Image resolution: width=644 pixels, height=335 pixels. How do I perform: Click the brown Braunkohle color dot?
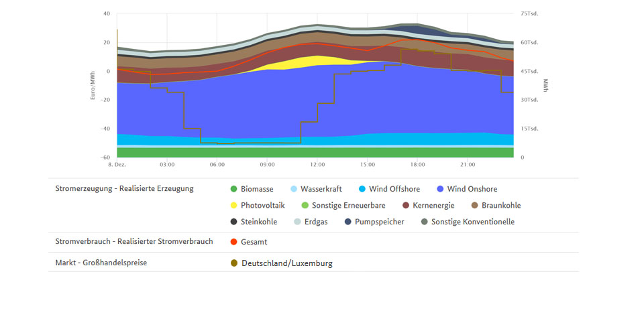475,206
